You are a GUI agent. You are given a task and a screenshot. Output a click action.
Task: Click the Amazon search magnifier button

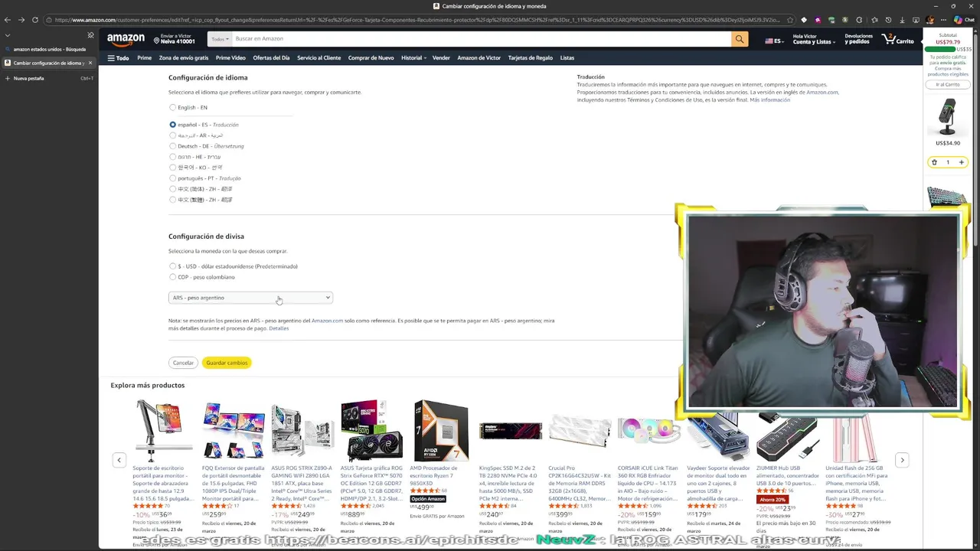(x=740, y=39)
